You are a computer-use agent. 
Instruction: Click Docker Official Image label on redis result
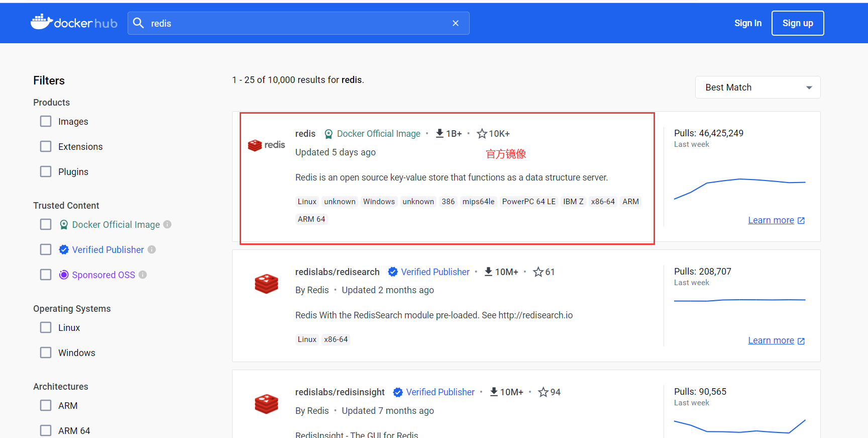click(x=379, y=134)
